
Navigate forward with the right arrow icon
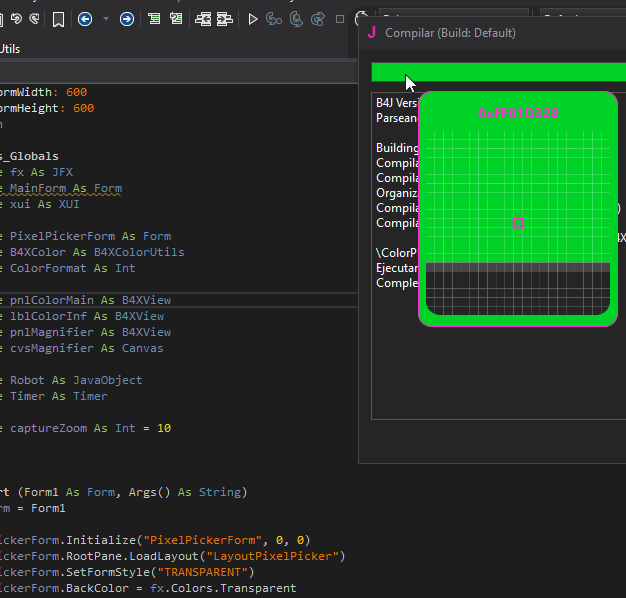(x=127, y=19)
